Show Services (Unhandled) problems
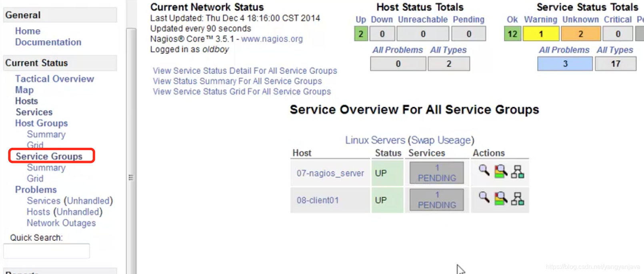This screenshot has height=274, width=644. [x=70, y=201]
